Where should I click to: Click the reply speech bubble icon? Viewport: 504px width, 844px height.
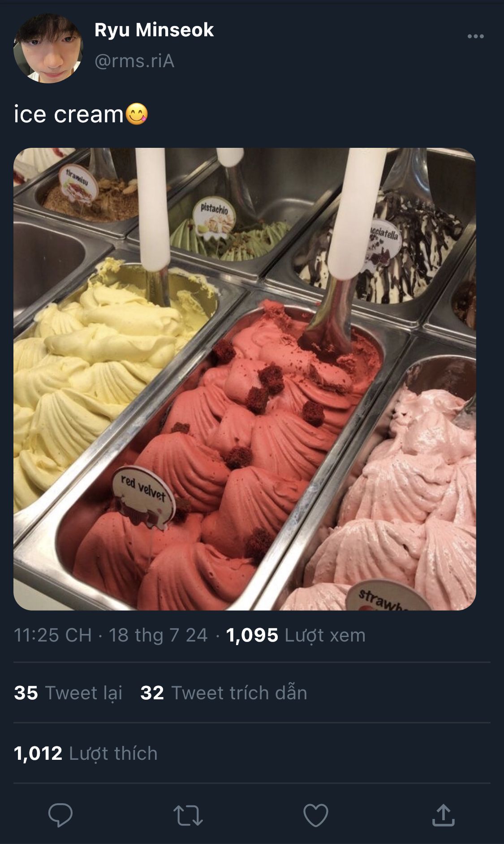coord(60,815)
